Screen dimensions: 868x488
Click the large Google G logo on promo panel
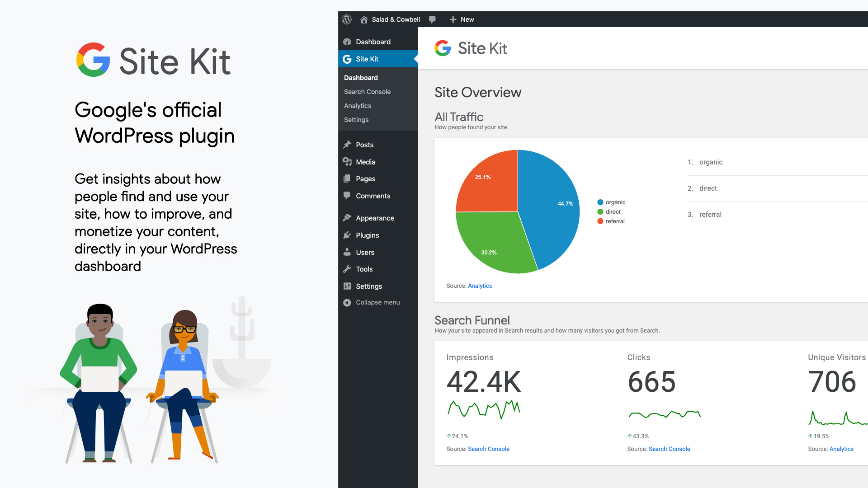93,60
